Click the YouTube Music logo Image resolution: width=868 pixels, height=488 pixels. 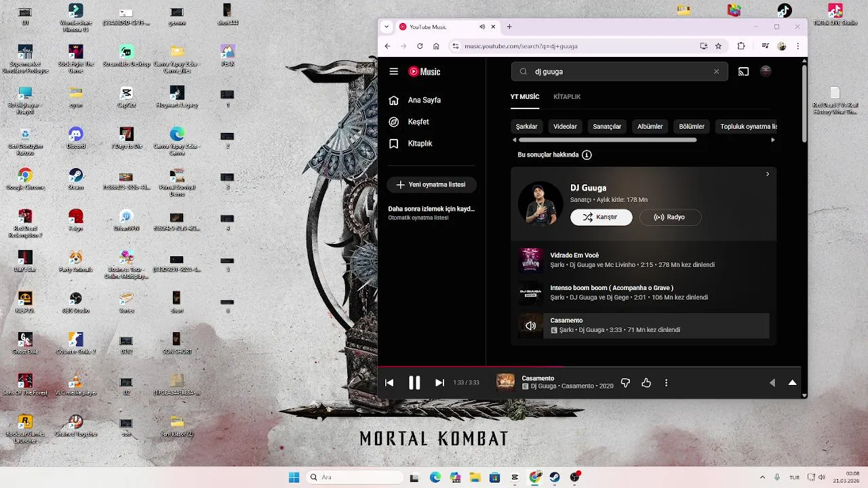pyautogui.click(x=425, y=71)
